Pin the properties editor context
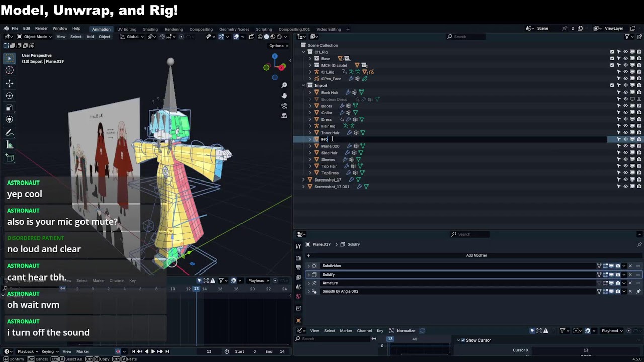 639,244
